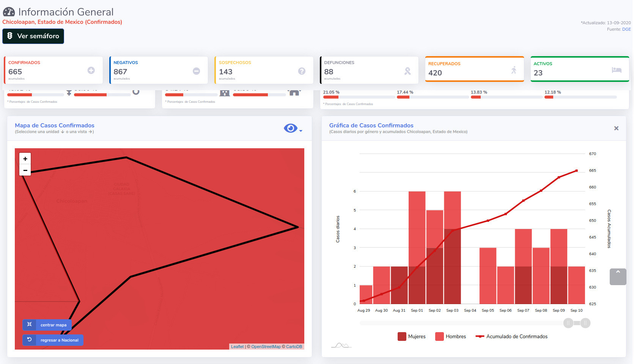The image size is (634, 364).
Task: Select the DEFUNCIONES 88 card
Action: [x=369, y=70]
